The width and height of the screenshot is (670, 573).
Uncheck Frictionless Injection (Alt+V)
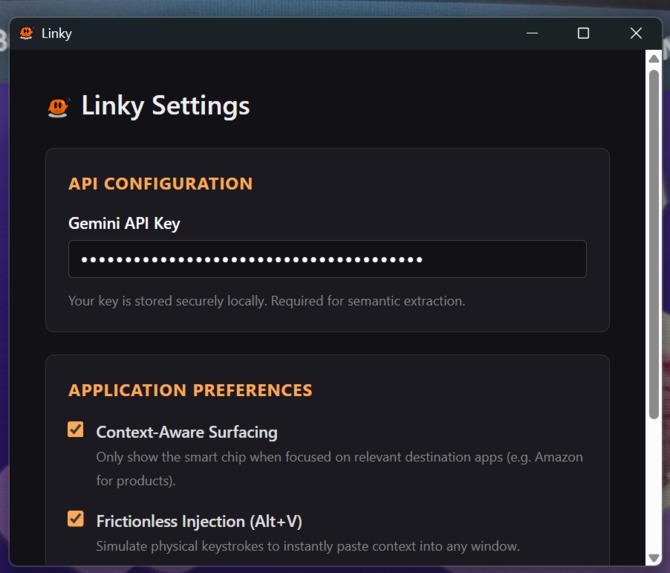click(76, 519)
